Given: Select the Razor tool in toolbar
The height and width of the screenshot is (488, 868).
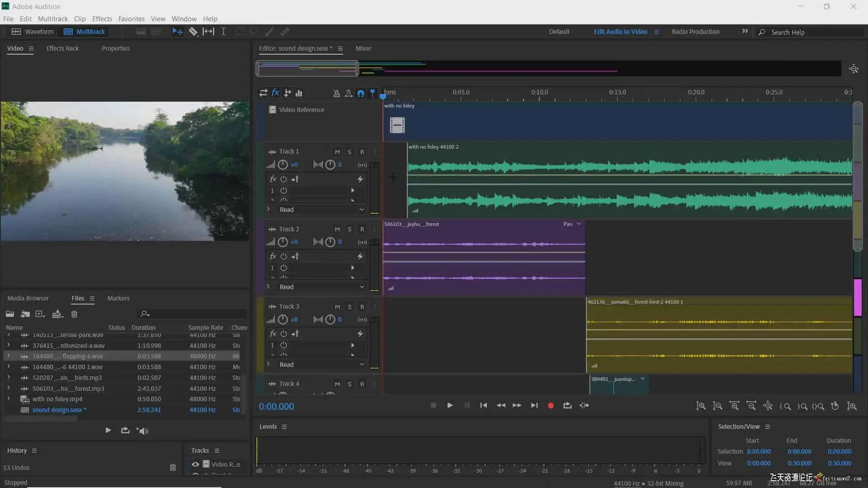Looking at the screenshot, I should click(193, 32).
